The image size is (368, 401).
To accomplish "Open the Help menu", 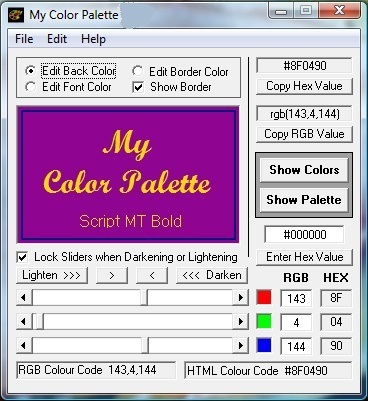I will pos(93,39).
